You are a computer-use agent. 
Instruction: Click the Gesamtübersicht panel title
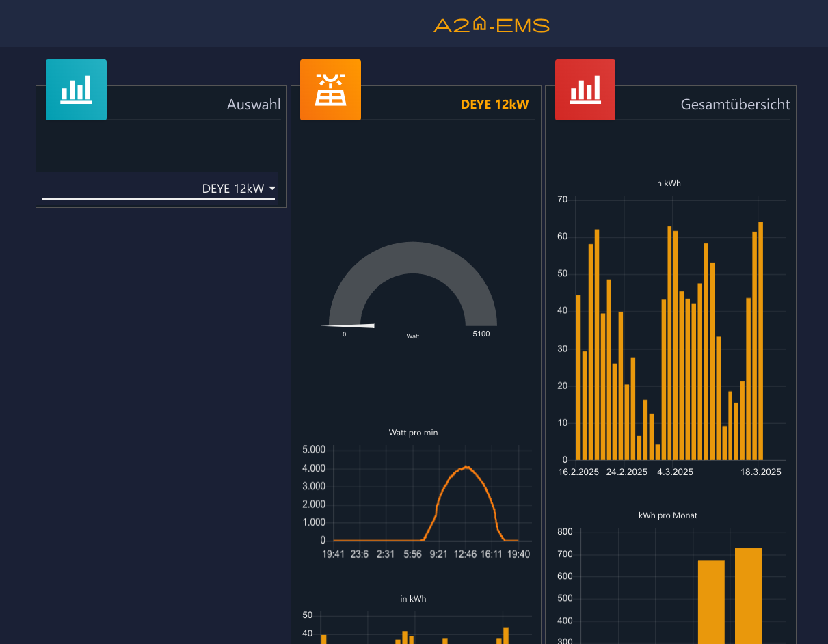tap(736, 105)
